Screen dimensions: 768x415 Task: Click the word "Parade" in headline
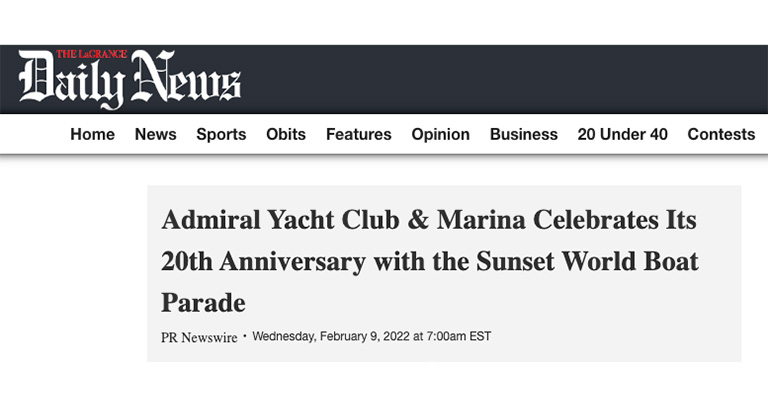203,303
